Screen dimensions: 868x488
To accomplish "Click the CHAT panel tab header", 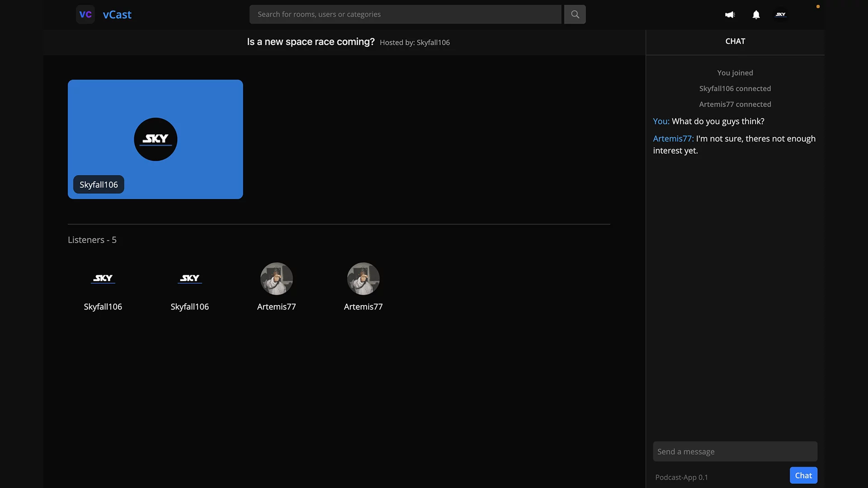I will 735,41.
